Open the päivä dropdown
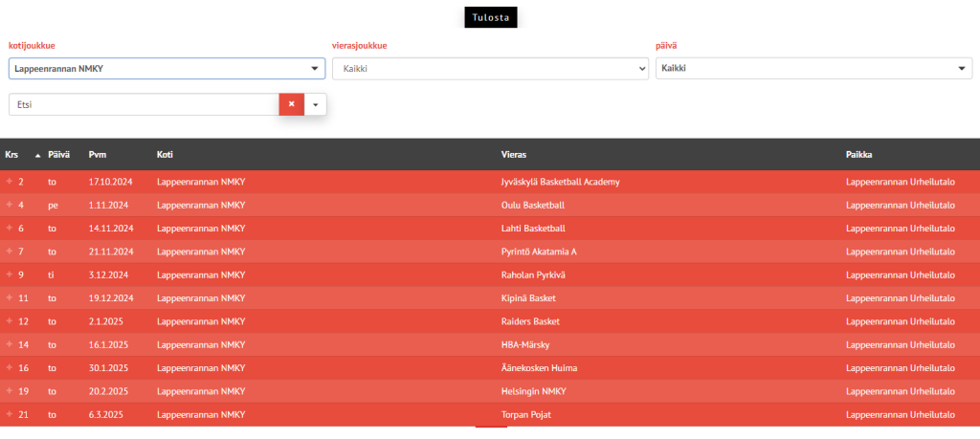 pos(813,69)
